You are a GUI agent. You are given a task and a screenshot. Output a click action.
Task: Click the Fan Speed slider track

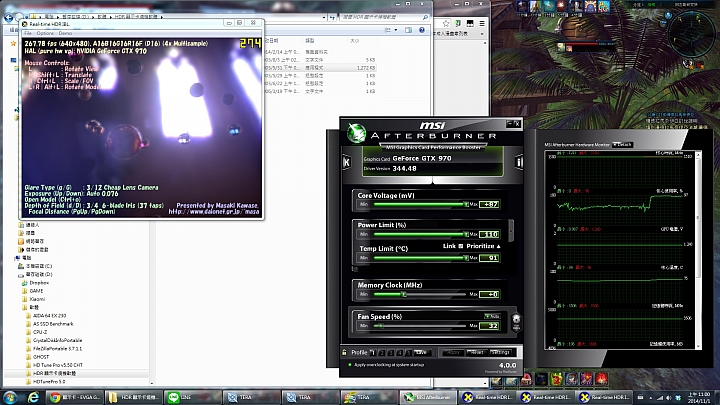420,326
